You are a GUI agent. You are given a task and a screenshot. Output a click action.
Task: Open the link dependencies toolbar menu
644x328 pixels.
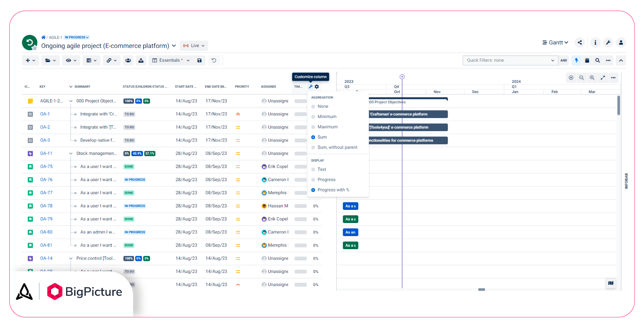pos(111,60)
